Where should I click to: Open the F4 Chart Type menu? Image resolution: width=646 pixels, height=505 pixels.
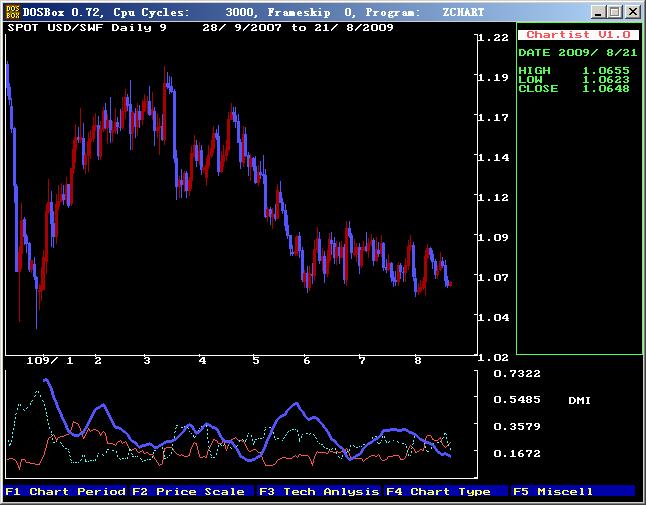click(447, 491)
